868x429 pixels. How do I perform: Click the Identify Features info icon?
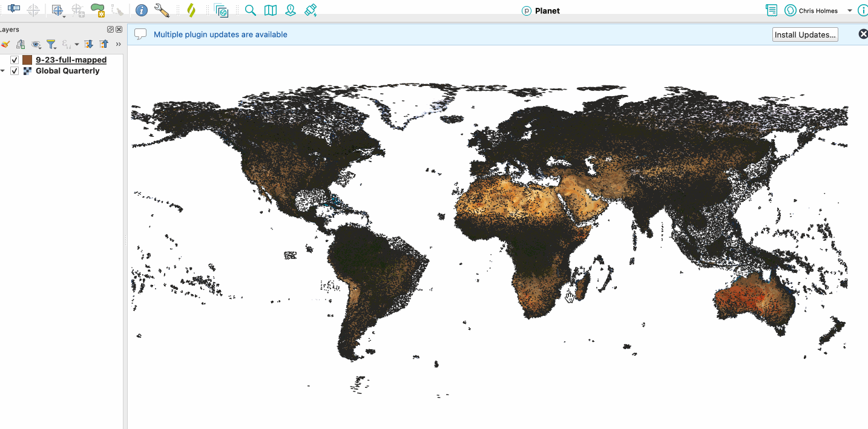click(x=141, y=10)
